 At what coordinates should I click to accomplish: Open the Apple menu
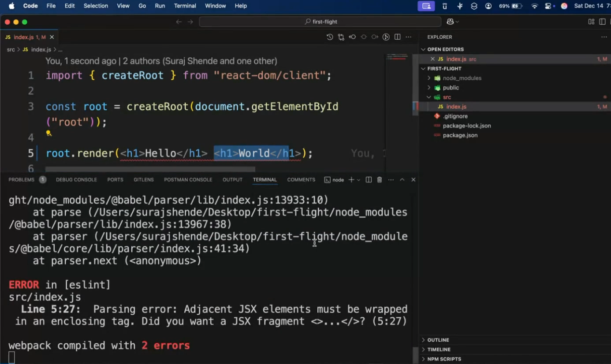click(x=12, y=6)
